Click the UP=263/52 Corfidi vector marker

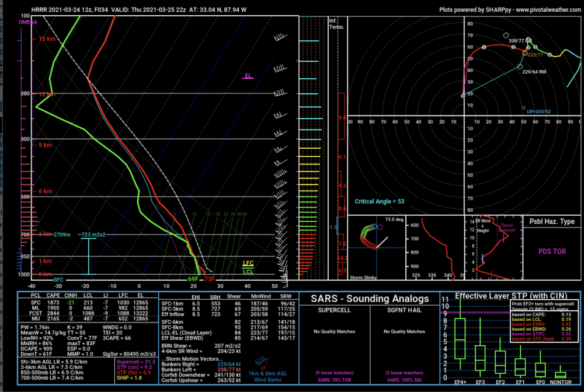coord(524,108)
